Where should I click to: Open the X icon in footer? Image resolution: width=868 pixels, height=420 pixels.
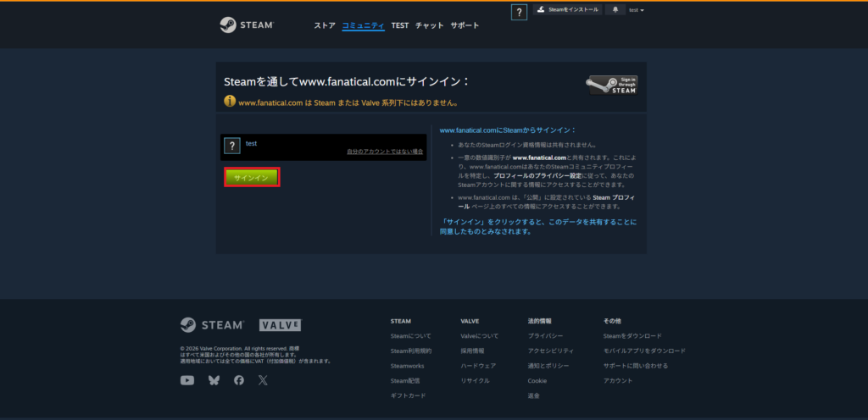tap(263, 380)
